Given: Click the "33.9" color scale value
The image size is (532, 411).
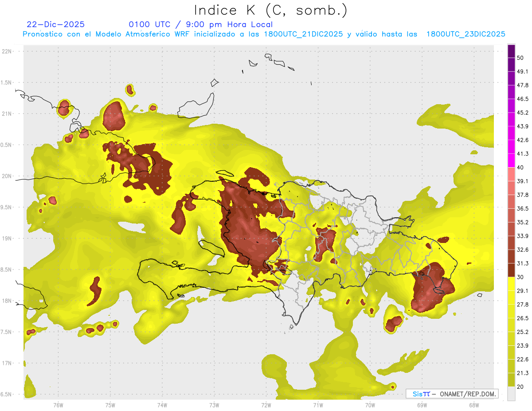Looking at the screenshot, I should coord(523,236).
